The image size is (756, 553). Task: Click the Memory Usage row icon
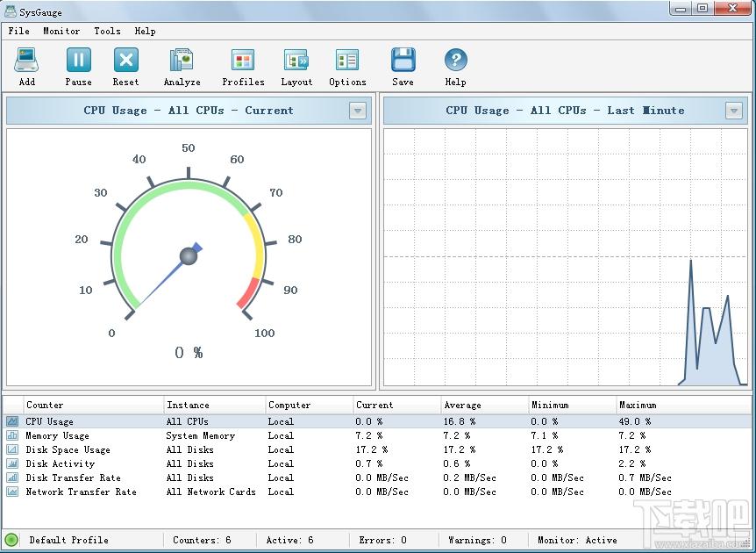pos(12,435)
